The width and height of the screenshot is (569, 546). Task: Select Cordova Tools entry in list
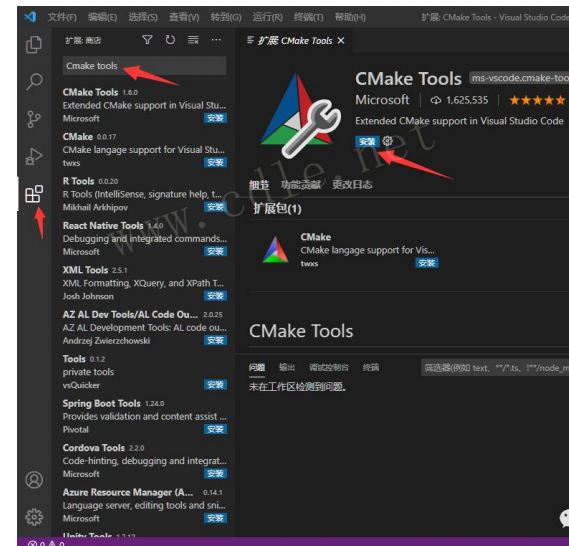pos(144,461)
